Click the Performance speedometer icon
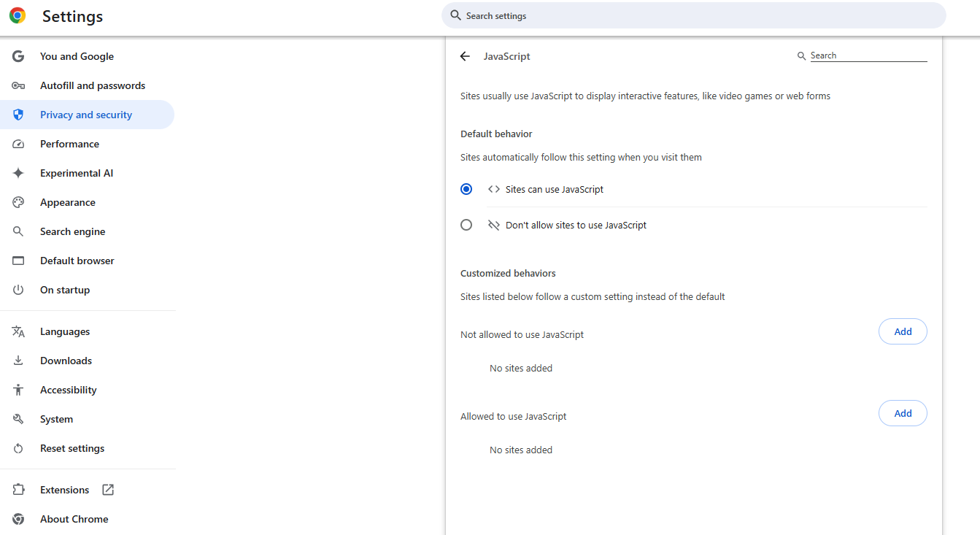This screenshot has width=980, height=535. click(18, 144)
